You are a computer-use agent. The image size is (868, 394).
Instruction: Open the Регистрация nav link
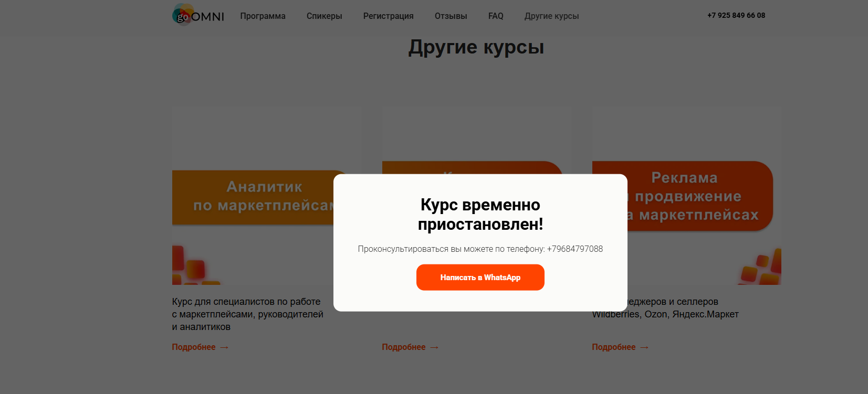(x=389, y=16)
